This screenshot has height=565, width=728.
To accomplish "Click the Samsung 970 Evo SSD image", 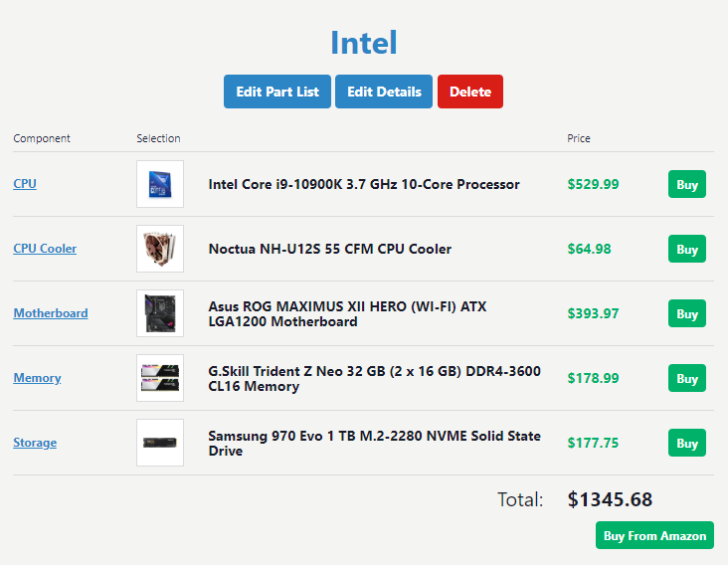I will 160,443.
